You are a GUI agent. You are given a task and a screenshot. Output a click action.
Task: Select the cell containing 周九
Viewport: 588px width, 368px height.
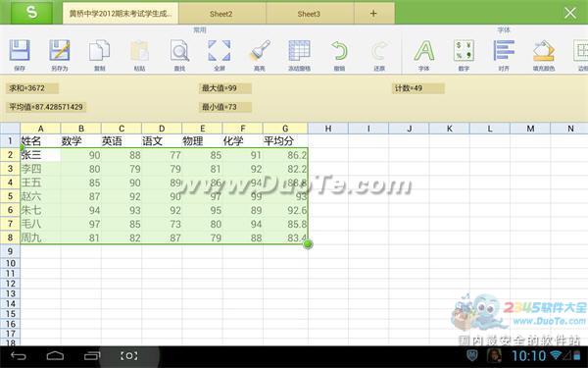pos(40,237)
